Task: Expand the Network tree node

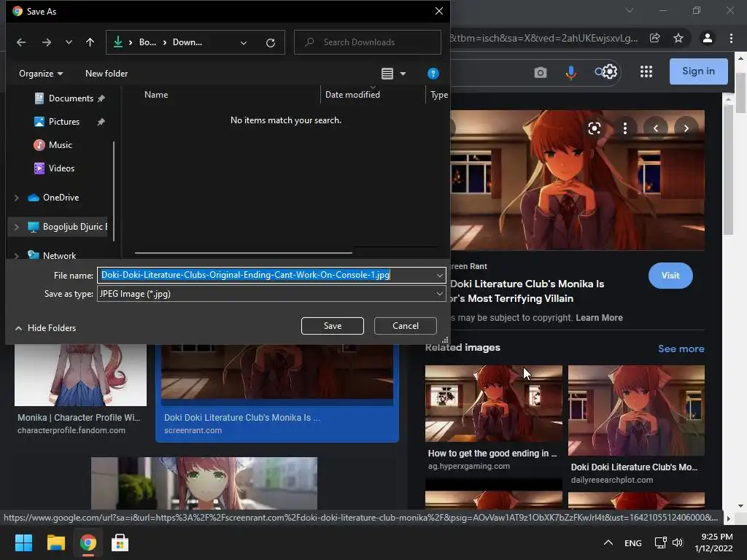Action: [x=17, y=256]
